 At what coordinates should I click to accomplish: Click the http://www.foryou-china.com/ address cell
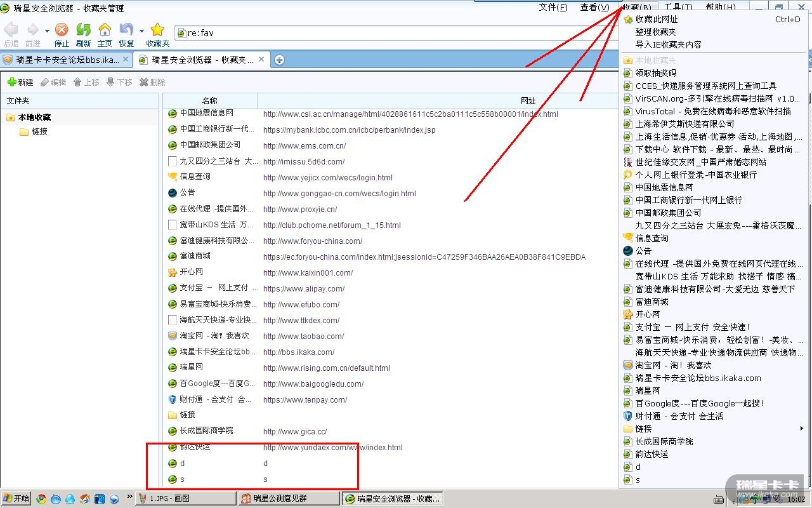click(x=313, y=241)
